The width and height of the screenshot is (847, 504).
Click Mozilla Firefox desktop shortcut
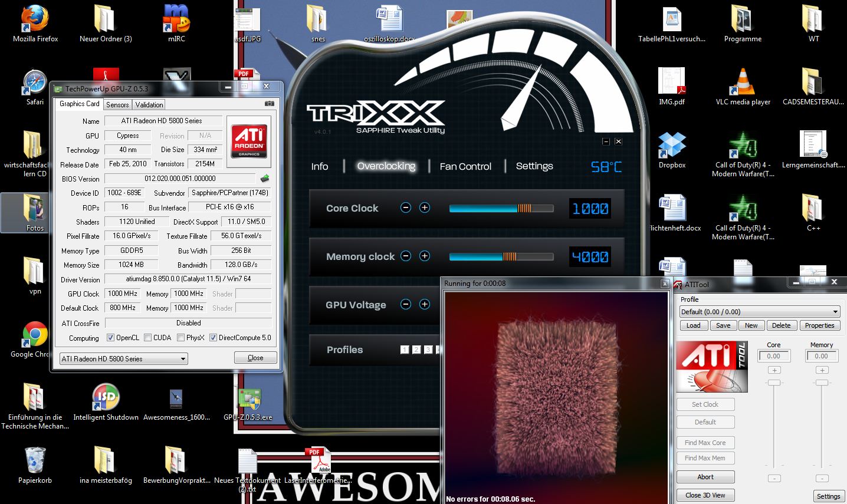[35, 24]
